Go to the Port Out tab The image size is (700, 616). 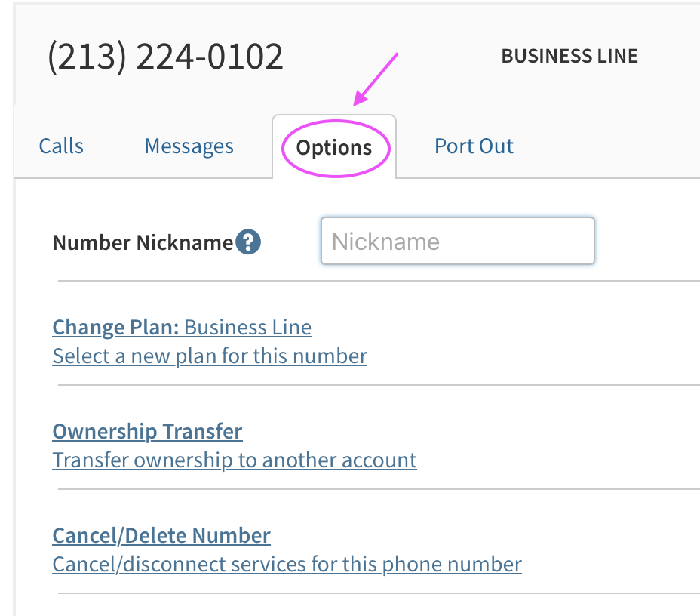click(474, 146)
